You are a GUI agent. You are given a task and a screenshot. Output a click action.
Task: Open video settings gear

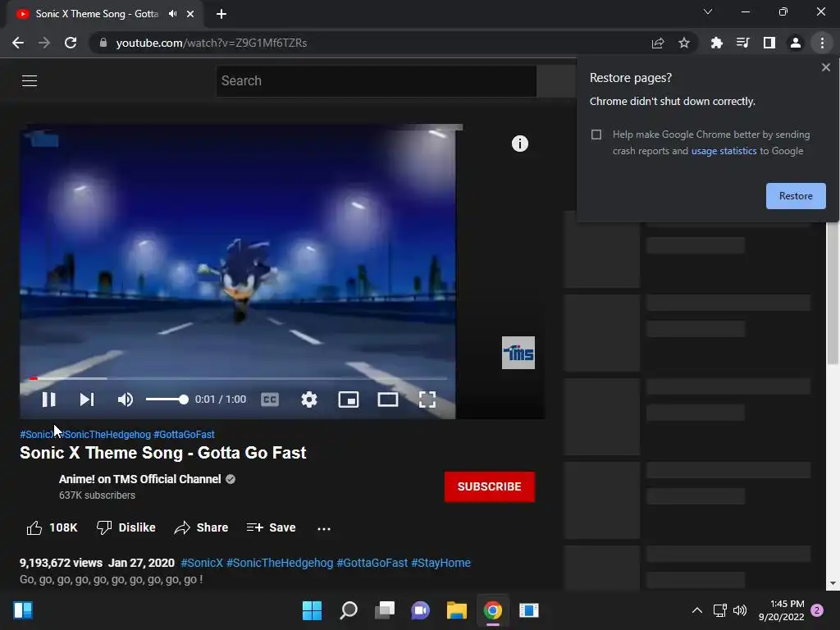tap(309, 399)
